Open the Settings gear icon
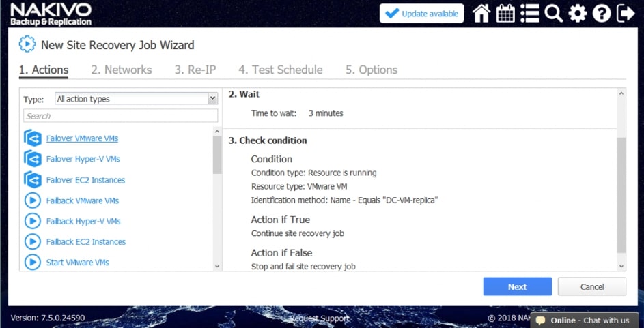Viewport: 644px width, 328px height. [x=578, y=14]
